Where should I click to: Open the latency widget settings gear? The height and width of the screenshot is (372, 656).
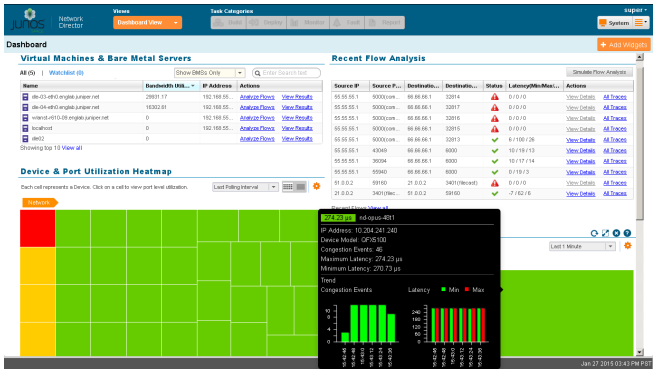coord(628,246)
